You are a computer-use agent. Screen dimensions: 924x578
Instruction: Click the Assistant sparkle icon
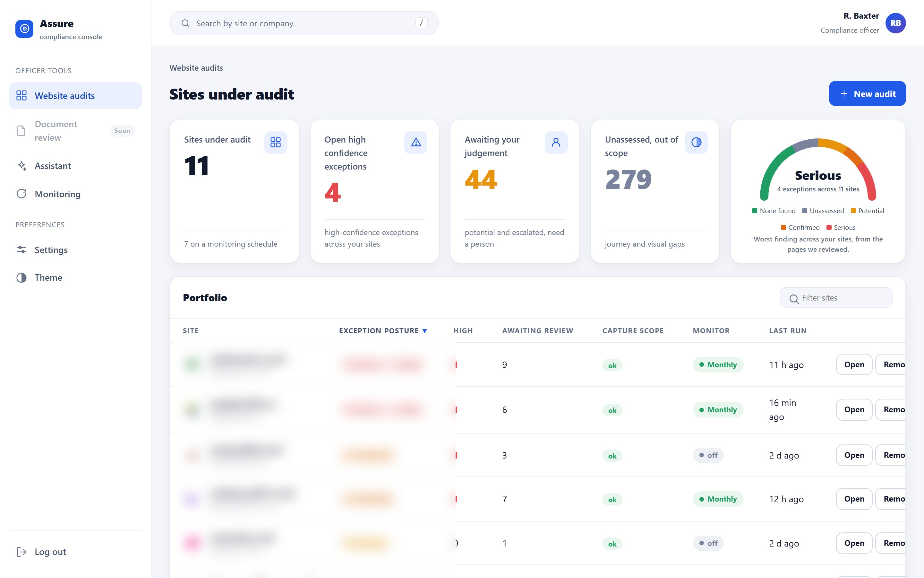(21, 165)
